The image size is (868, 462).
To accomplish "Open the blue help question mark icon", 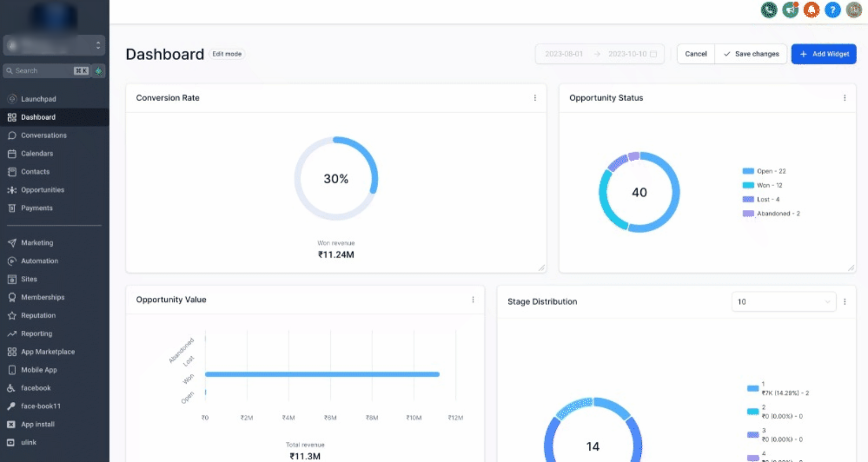I will click(x=832, y=10).
